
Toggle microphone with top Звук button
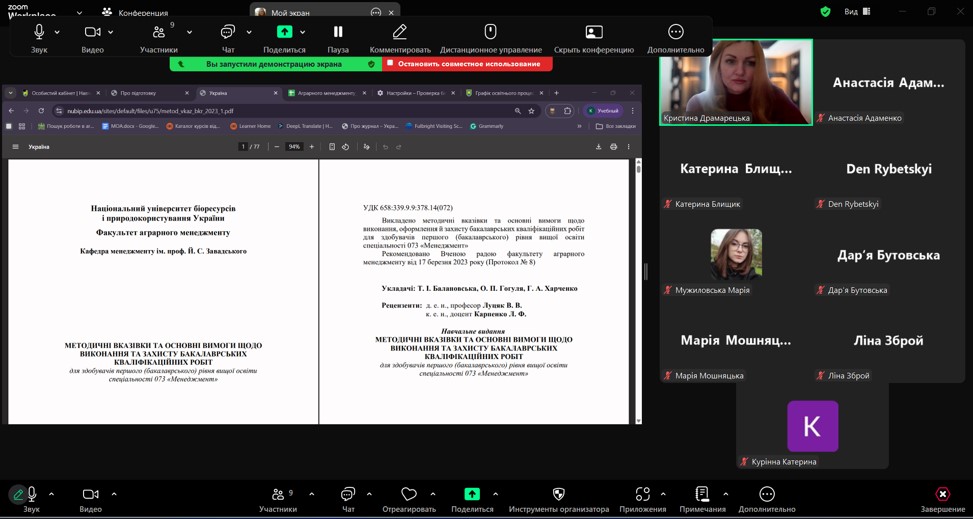(x=39, y=33)
